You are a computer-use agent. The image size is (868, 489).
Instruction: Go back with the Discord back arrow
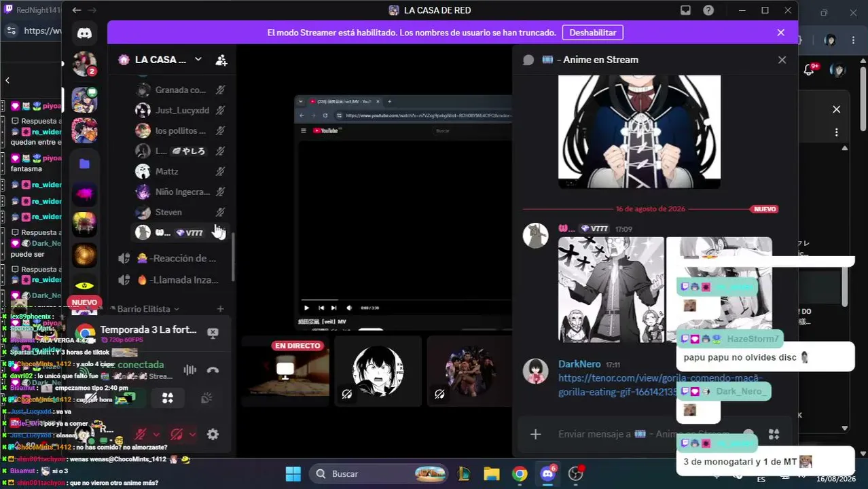[76, 10]
